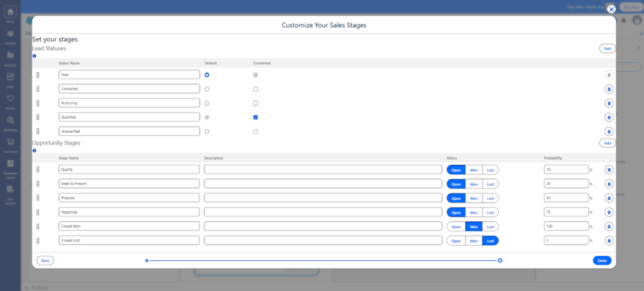Screen dimensions: 644x291
Task: Check the Converted box for Unqualified
Action: pyautogui.click(x=255, y=131)
